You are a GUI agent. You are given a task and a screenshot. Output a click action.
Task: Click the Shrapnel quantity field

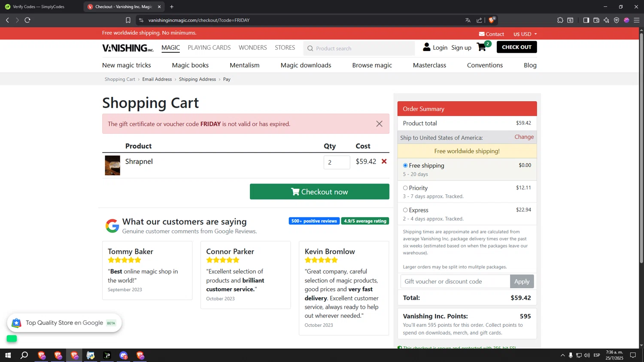pyautogui.click(x=337, y=163)
